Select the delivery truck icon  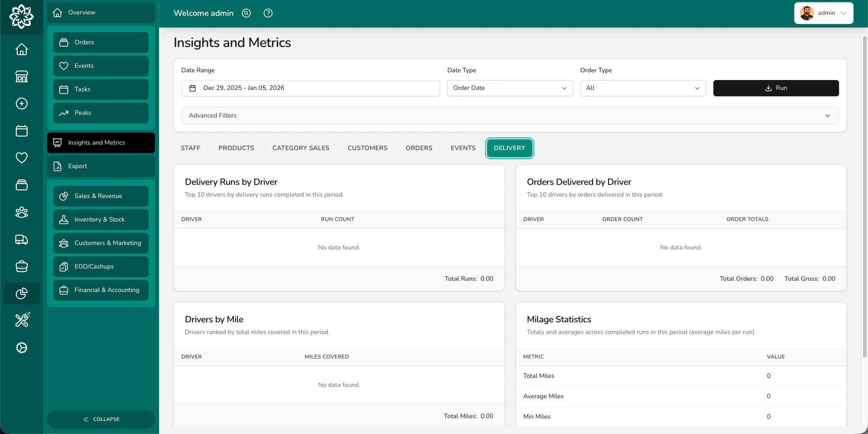pos(21,240)
